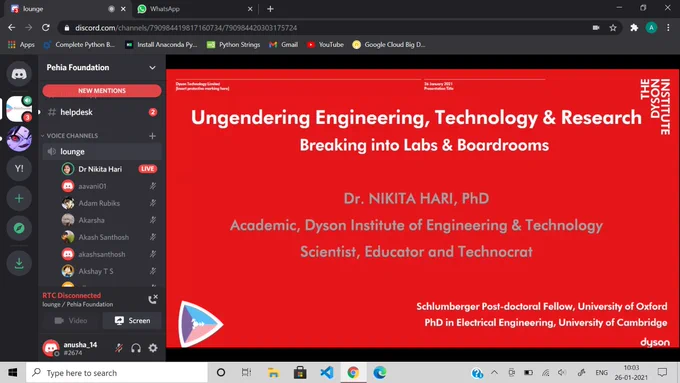Expand the Pehia Foundation server menu

tap(152, 68)
